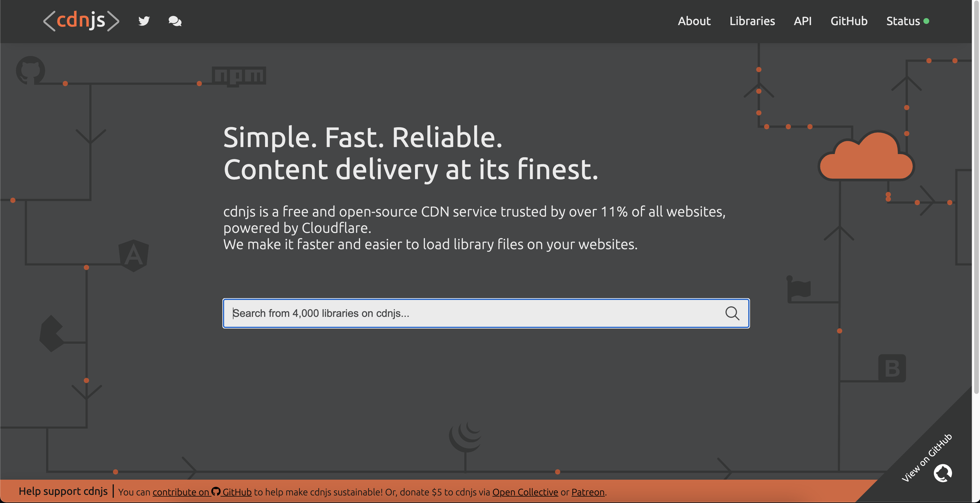Screen dimensions: 980x503
Task: Click the cdnjs logo in header
Action: tap(81, 20)
